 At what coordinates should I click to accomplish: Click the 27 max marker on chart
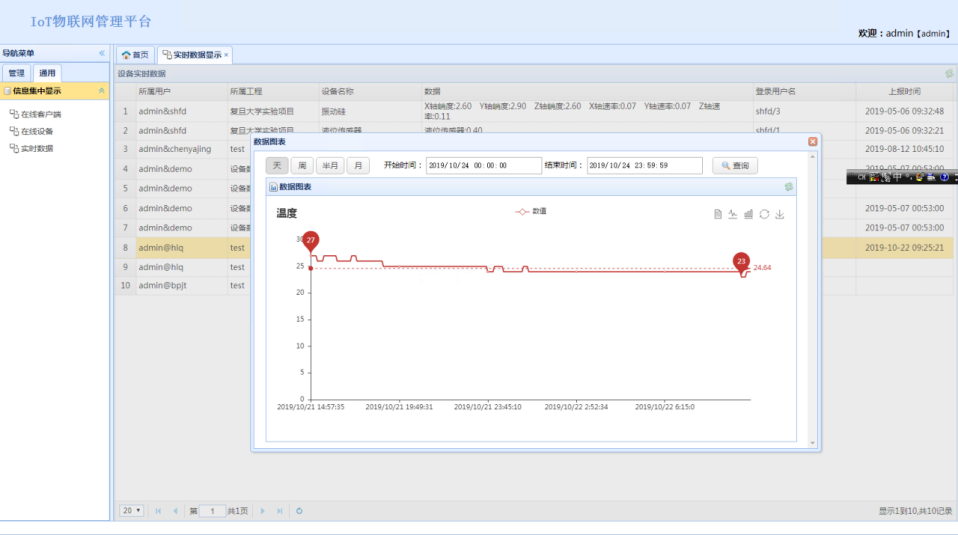(x=311, y=241)
